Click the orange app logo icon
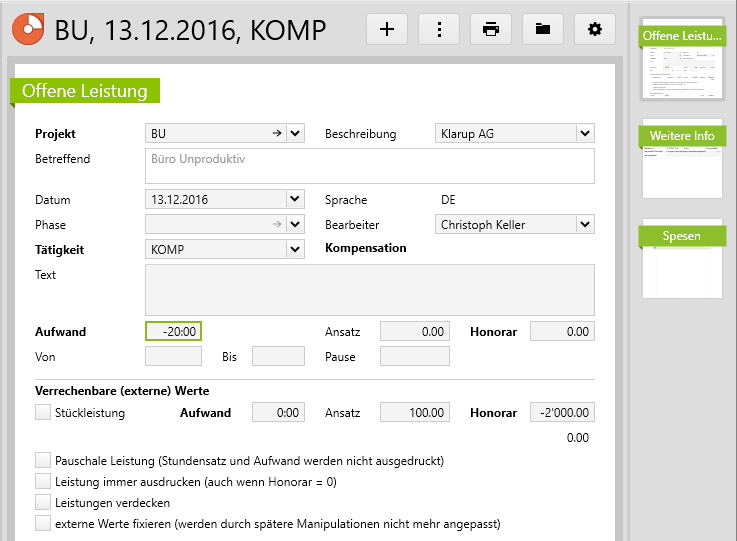 tap(28, 29)
